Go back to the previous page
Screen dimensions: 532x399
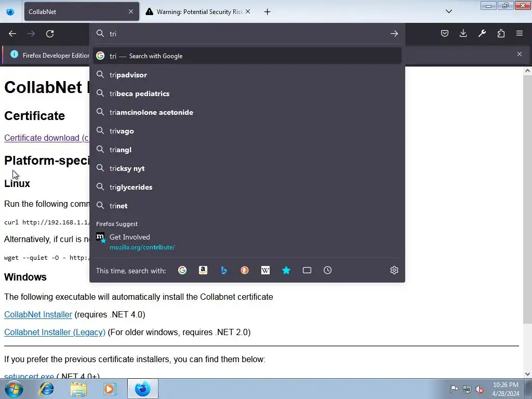[12, 34]
